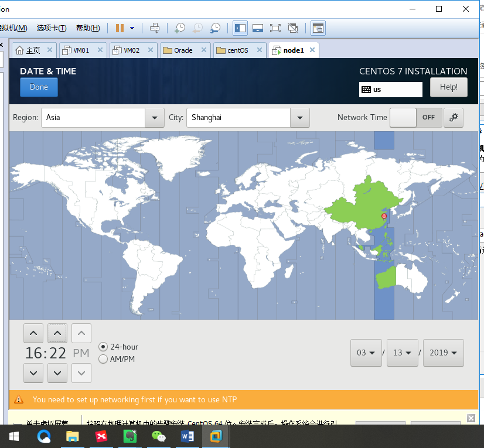The image size is (484, 448).
Task: Switch to 主页 home tab
Action: click(28, 50)
